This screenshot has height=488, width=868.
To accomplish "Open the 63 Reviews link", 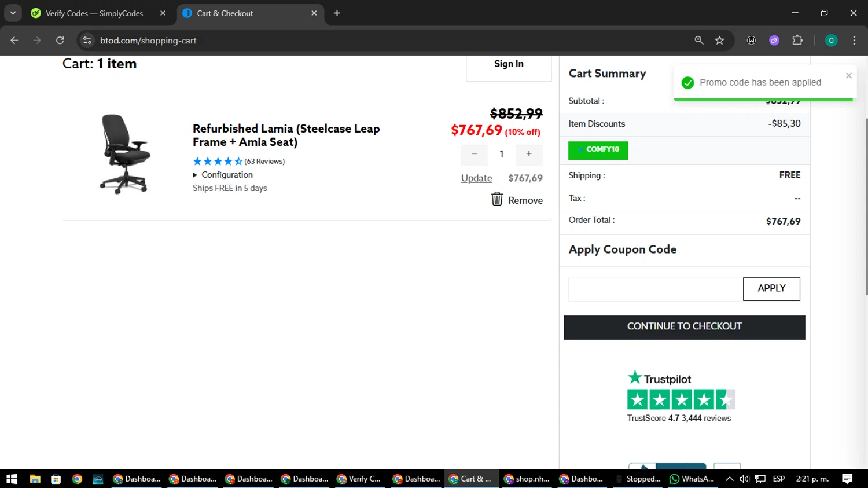I will [x=264, y=162].
